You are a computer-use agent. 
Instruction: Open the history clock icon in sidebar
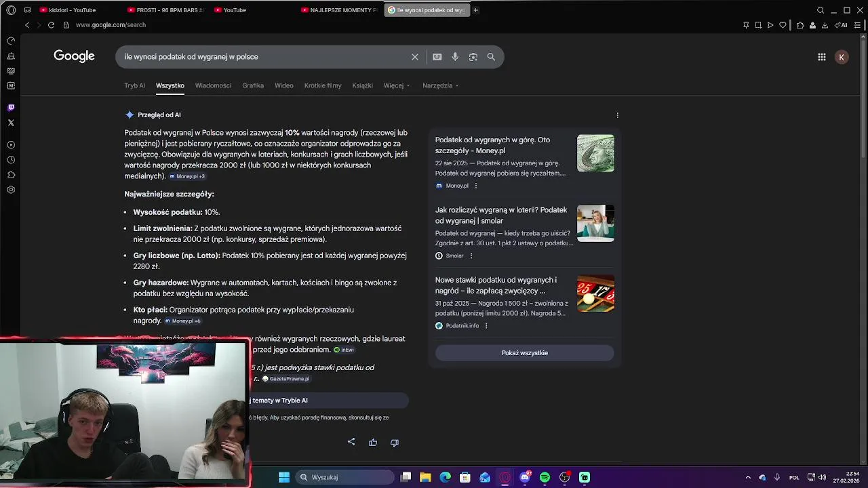(11, 160)
